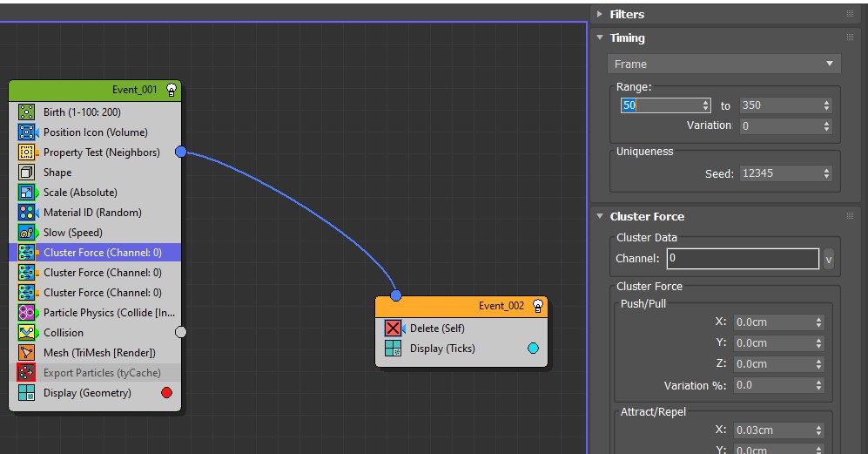Click the Material ID operator icon
Image resolution: width=868 pixels, height=454 pixels.
click(x=27, y=213)
